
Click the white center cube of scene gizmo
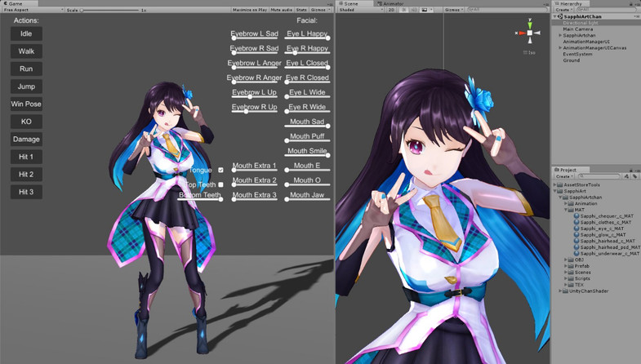530,33
